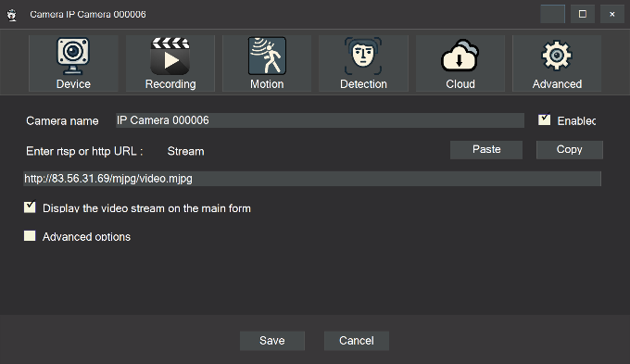Image resolution: width=630 pixels, height=364 pixels.
Task: Click the app icon in title bar
Action: pos(12,15)
